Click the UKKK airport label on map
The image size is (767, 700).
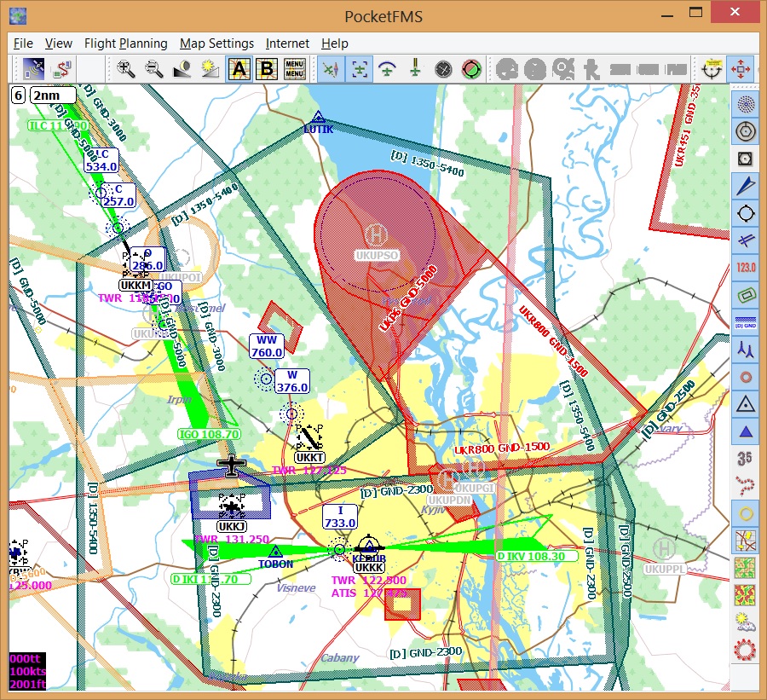pos(369,567)
